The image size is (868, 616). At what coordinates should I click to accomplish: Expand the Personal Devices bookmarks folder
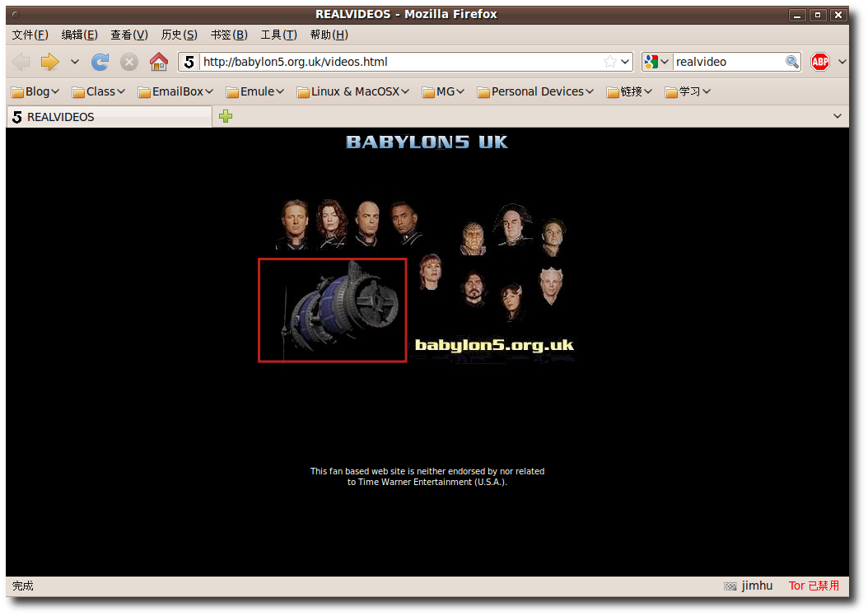pos(535,91)
